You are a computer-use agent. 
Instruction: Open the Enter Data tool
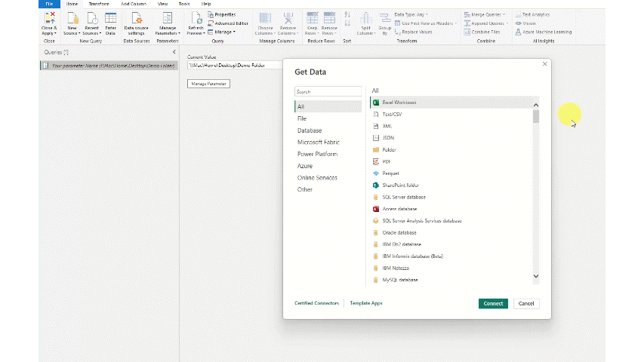(x=110, y=23)
